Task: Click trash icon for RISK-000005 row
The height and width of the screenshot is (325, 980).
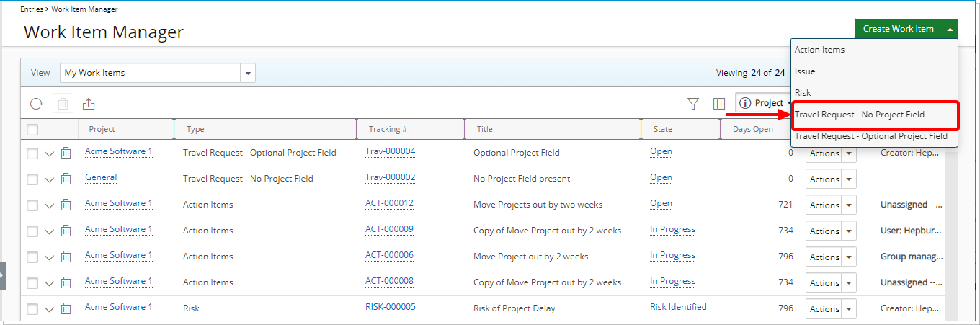Action: point(66,308)
